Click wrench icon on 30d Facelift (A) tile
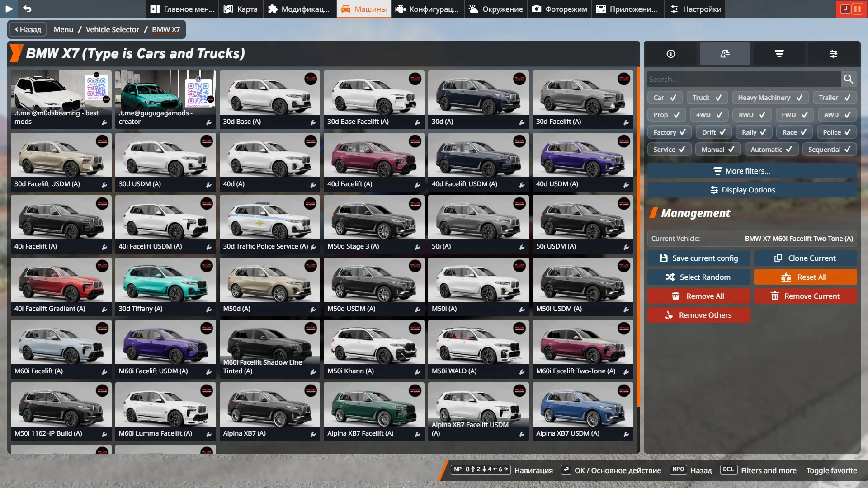868x488 pixels. pyautogui.click(x=626, y=122)
